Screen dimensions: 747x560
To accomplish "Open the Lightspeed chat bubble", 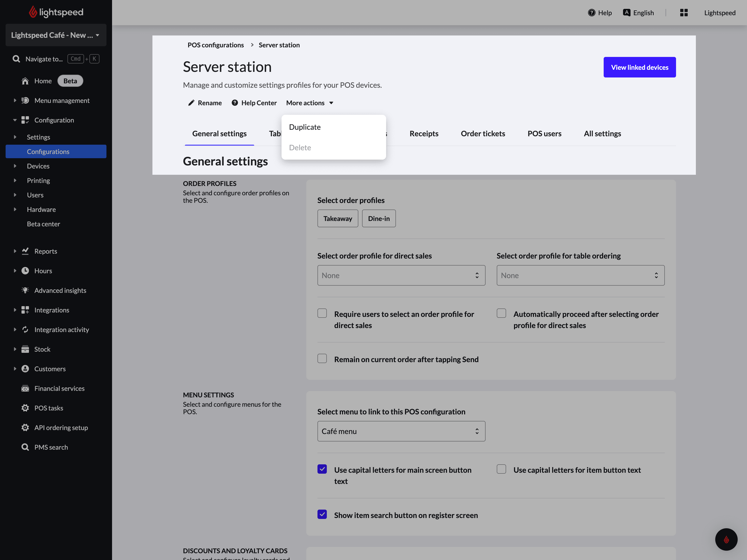I will 726,539.
